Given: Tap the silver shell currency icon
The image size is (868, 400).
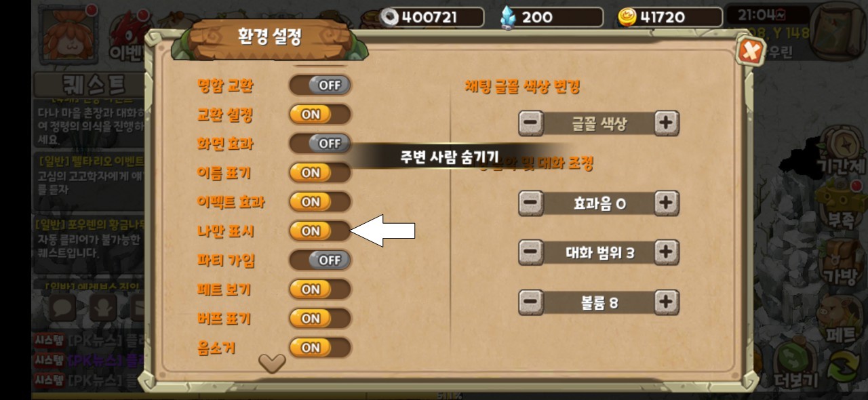Looking at the screenshot, I should tap(389, 17).
